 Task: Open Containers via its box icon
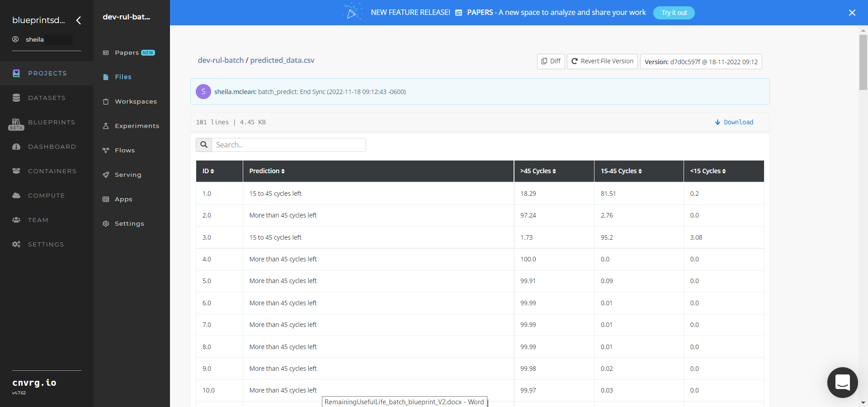(16, 171)
